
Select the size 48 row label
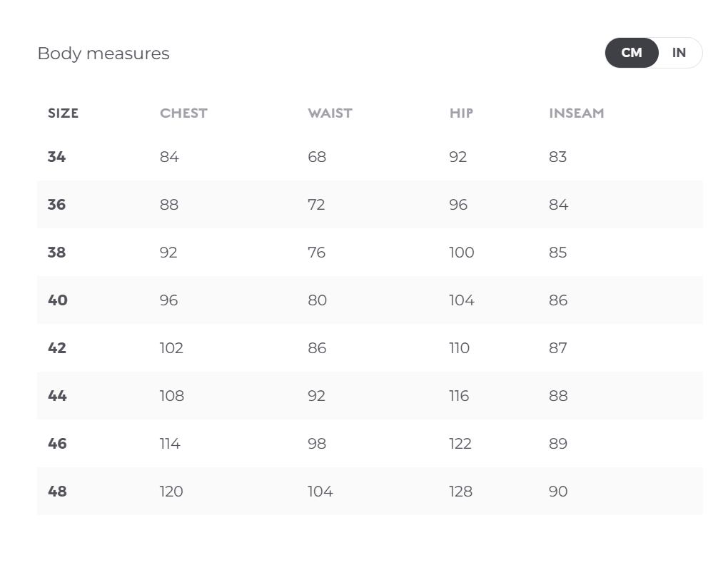(57, 492)
